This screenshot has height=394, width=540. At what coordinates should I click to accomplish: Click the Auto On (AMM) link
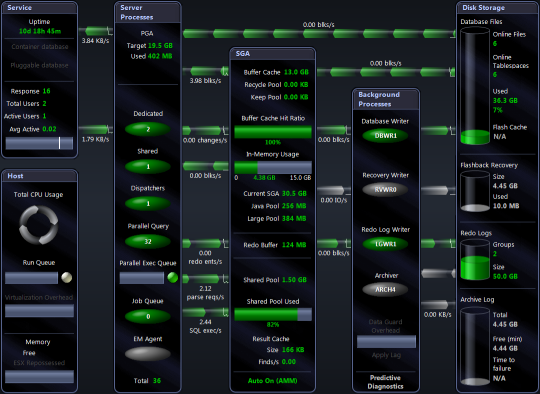[x=272, y=381]
